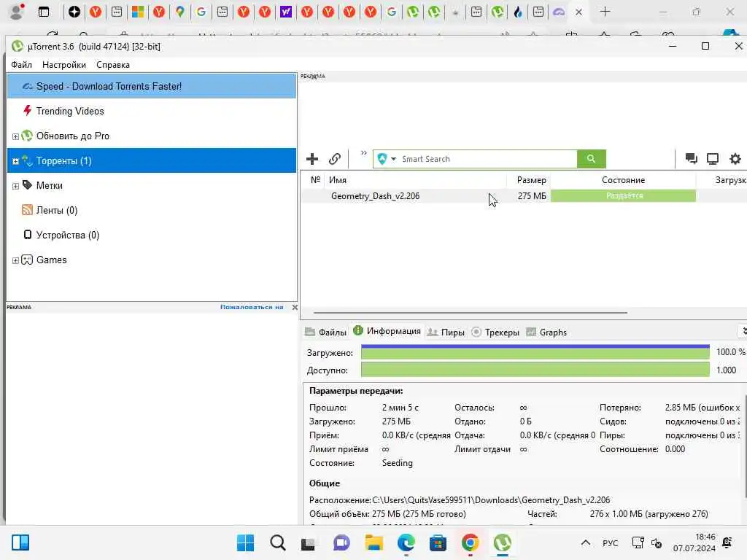The width and height of the screenshot is (747, 560).
Task: Open Task View on the taskbar
Action: (309, 542)
